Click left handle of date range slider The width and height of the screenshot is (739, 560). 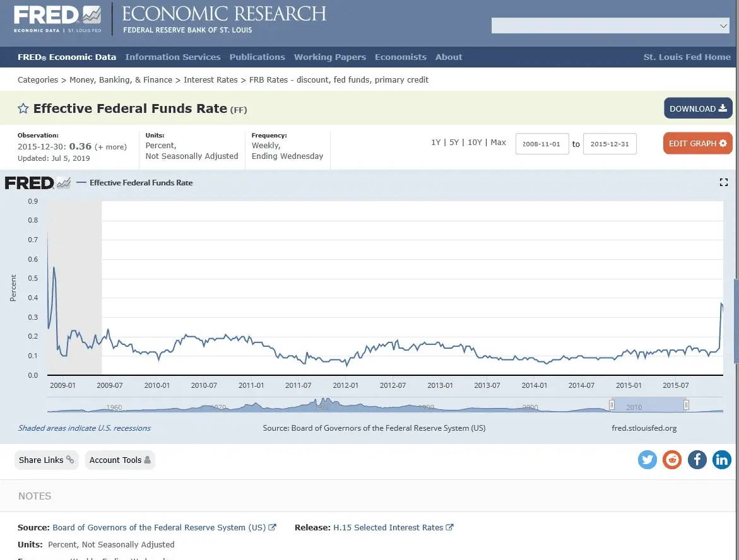point(611,405)
